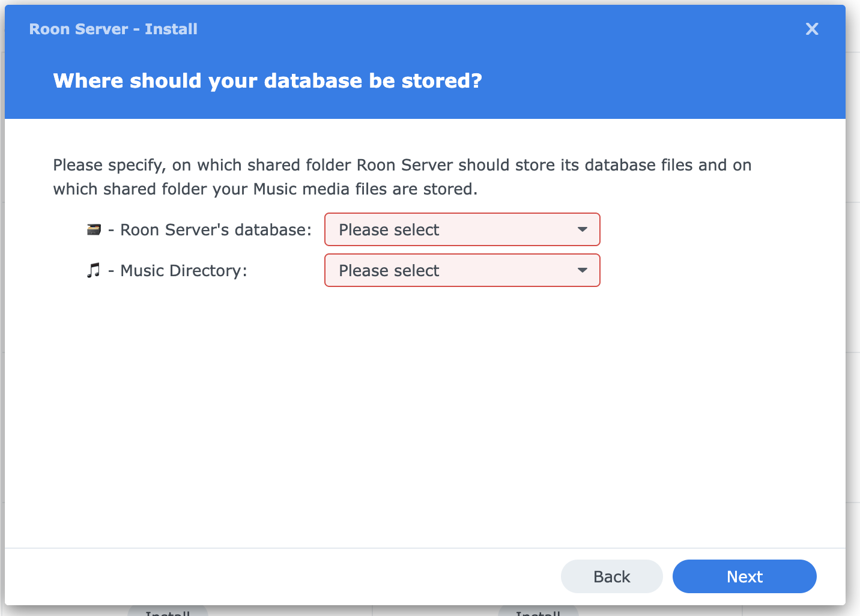Click the "Where should your database be stored?" heading

click(x=267, y=80)
